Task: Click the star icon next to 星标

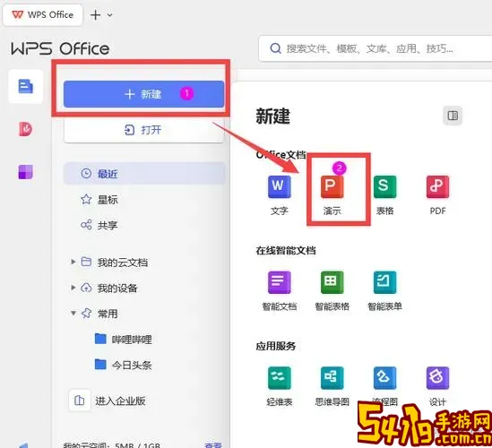Action: (86, 199)
